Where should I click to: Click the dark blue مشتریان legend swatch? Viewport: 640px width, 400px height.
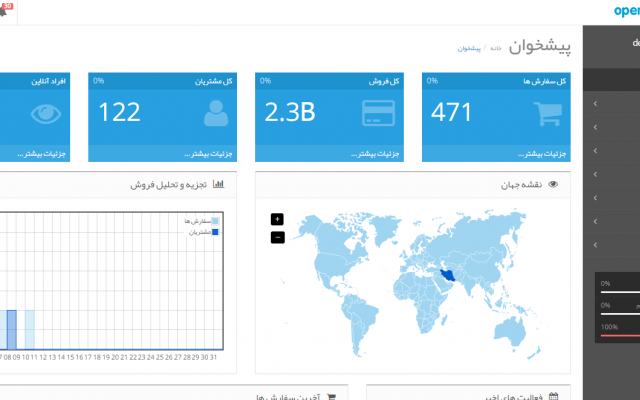(x=215, y=232)
